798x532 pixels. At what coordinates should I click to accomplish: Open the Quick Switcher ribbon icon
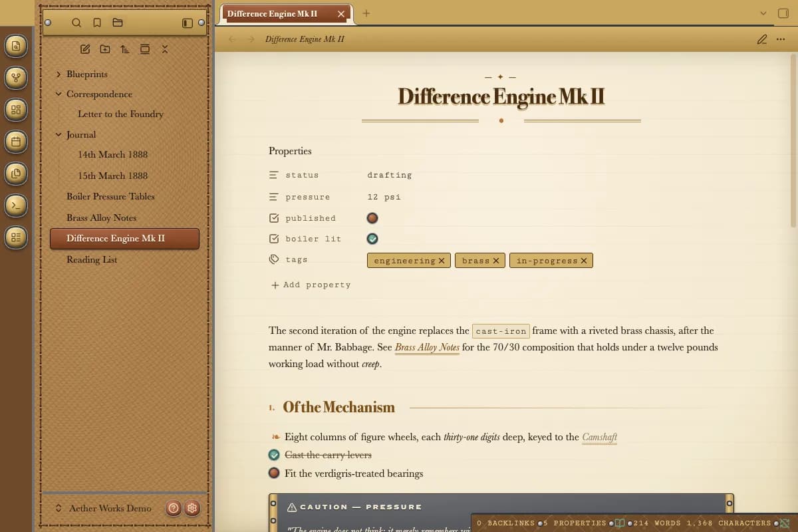(16, 47)
